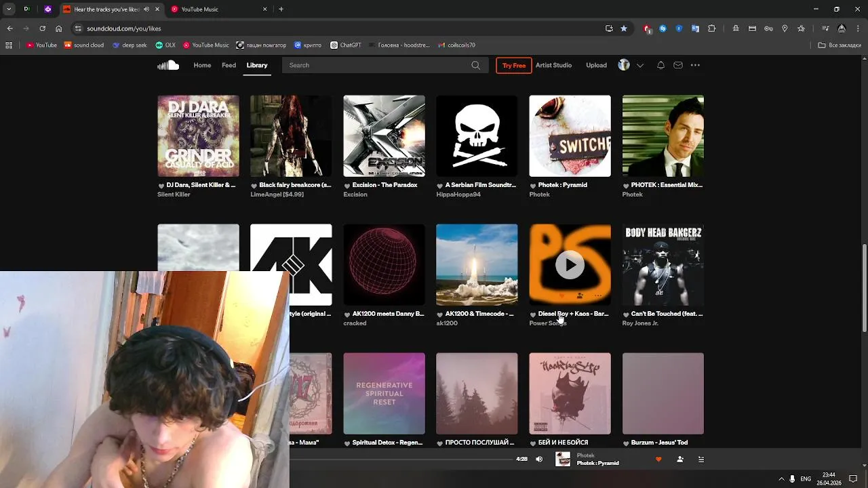Mute the SoundCloud tab via speaker icon
The width and height of the screenshot is (868, 488).
coord(146,9)
